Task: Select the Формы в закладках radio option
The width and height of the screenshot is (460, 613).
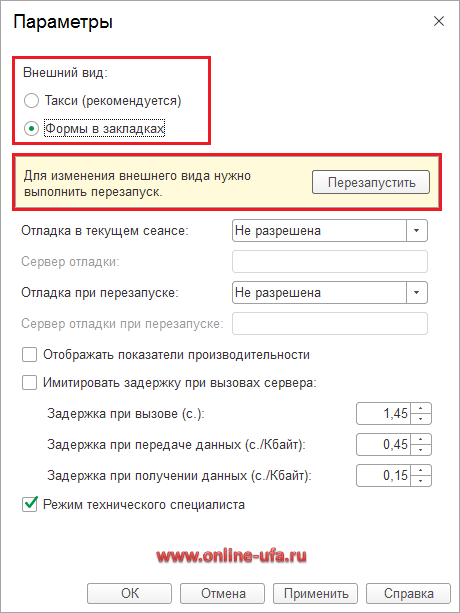Action: [31, 128]
